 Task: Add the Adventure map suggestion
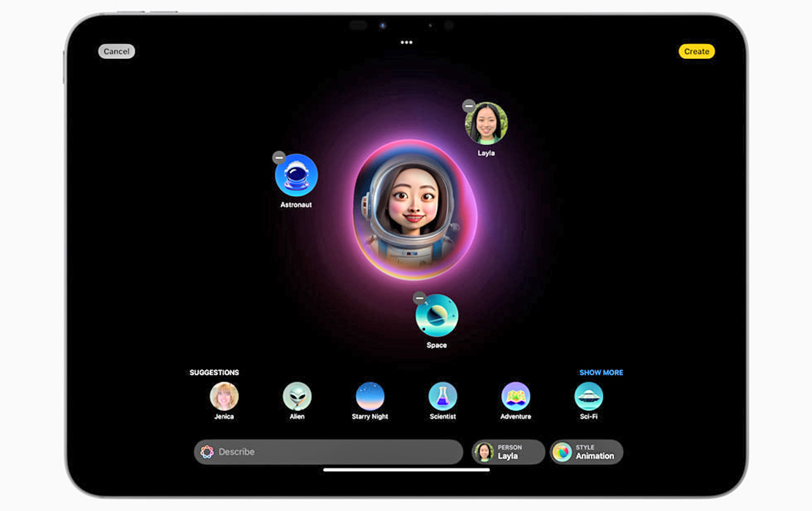click(516, 396)
